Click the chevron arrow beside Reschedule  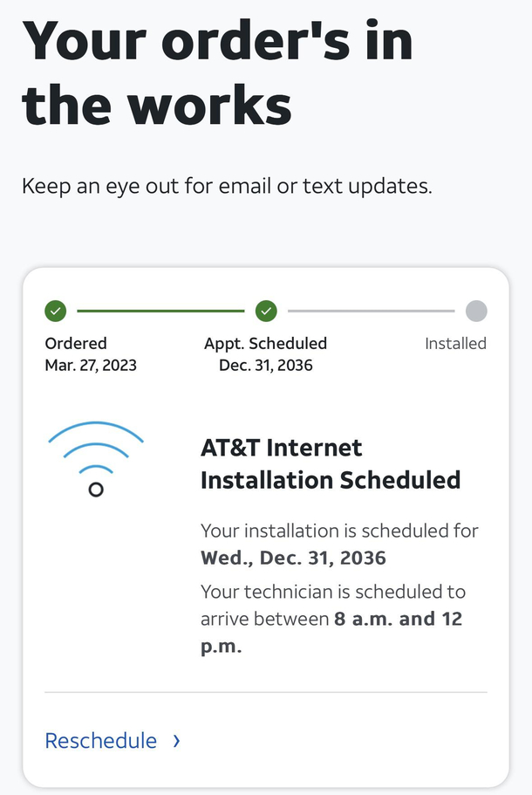[176, 741]
